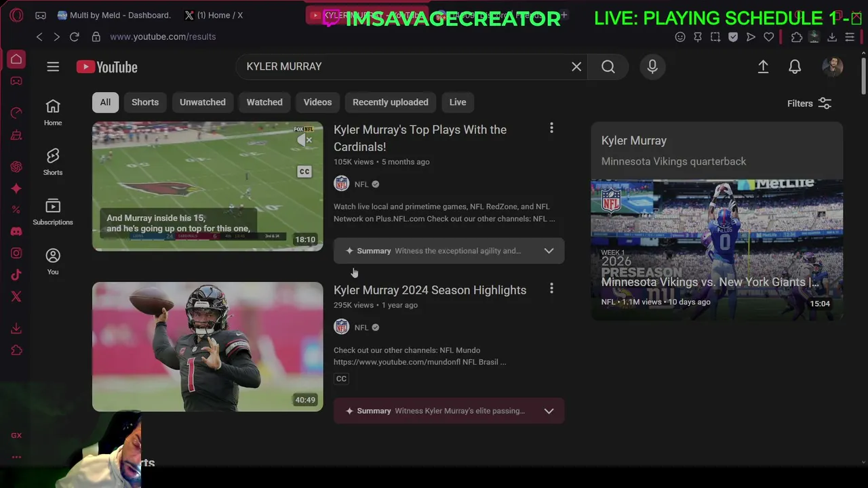Open the search Filters panel
The image size is (868, 488).
(x=809, y=103)
